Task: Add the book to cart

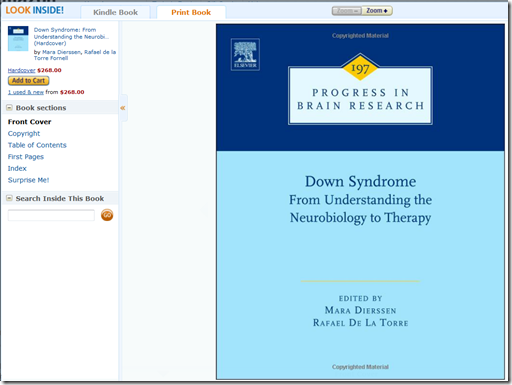Action: tap(28, 81)
